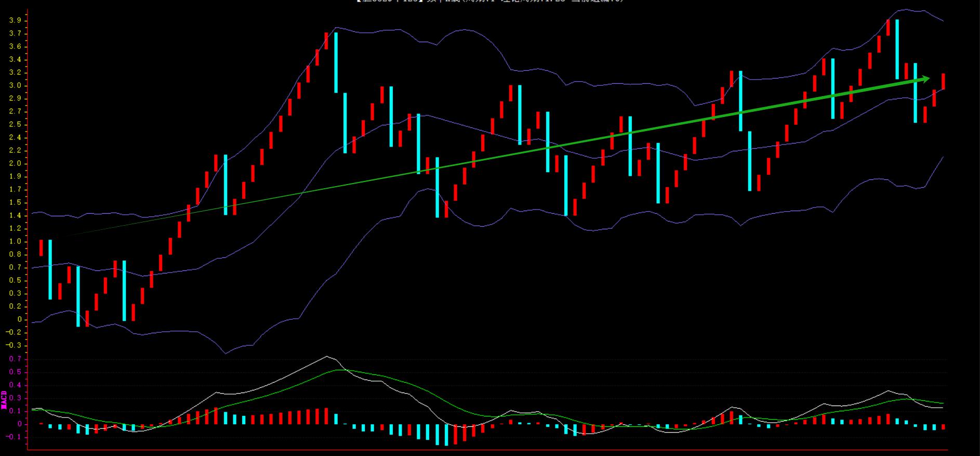The width and height of the screenshot is (980, 456).
Task: Click the yellow 3.9 price axis label
Action: pyautogui.click(x=15, y=21)
